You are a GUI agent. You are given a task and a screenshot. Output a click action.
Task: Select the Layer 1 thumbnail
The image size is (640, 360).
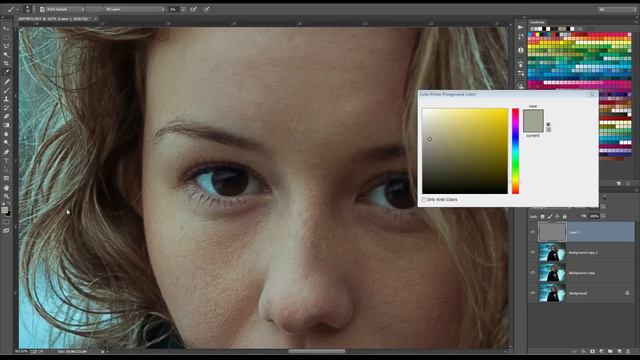552,232
